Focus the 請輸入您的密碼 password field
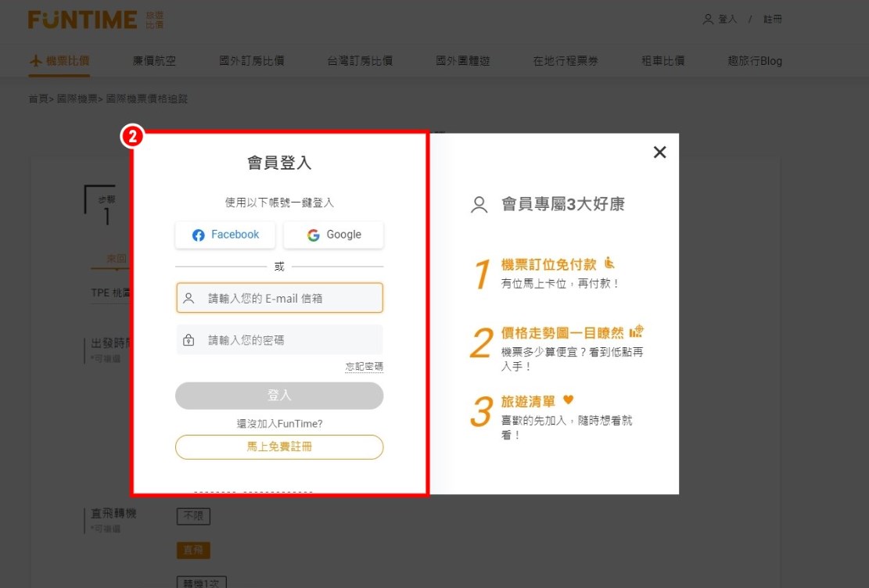 [x=289, y=340]
